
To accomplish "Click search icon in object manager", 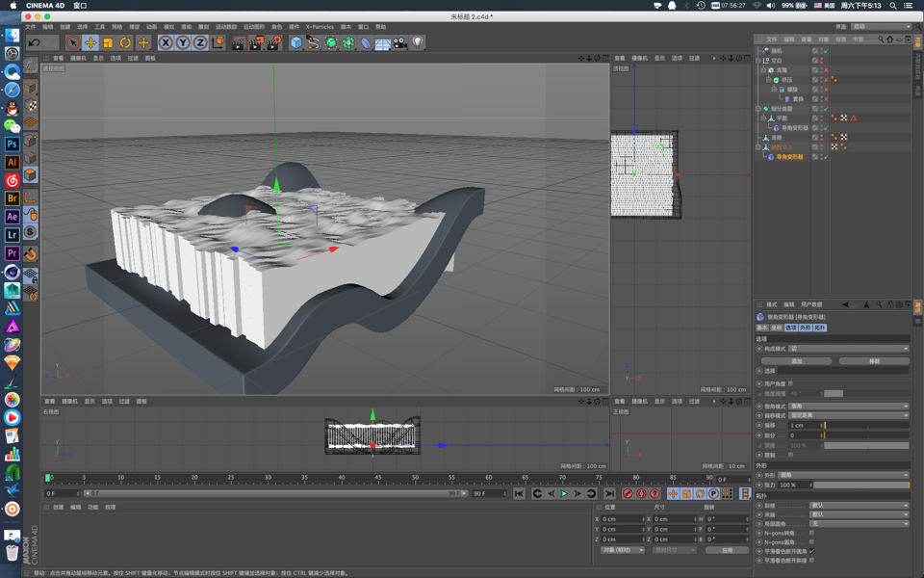I will [881, 39].
